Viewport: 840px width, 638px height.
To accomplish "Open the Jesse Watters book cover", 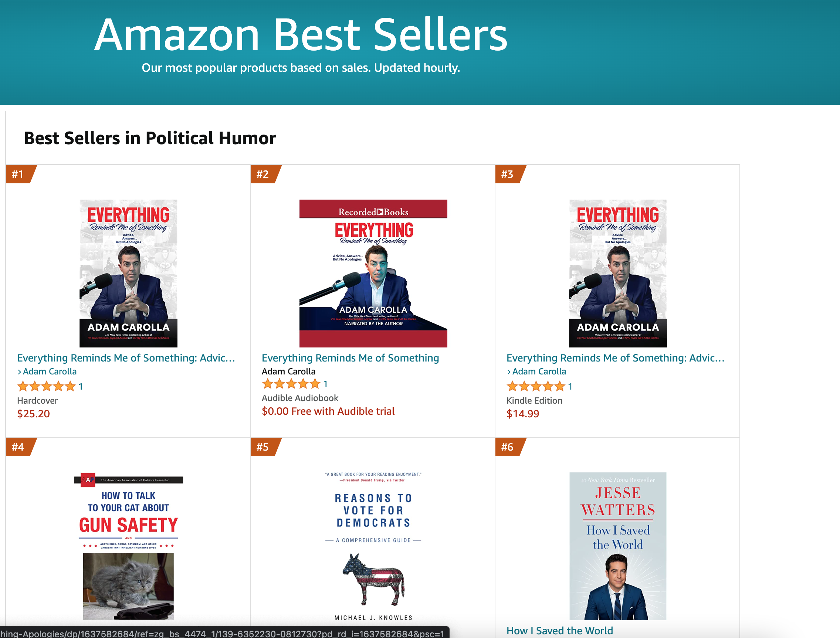I will coord(617,546).
